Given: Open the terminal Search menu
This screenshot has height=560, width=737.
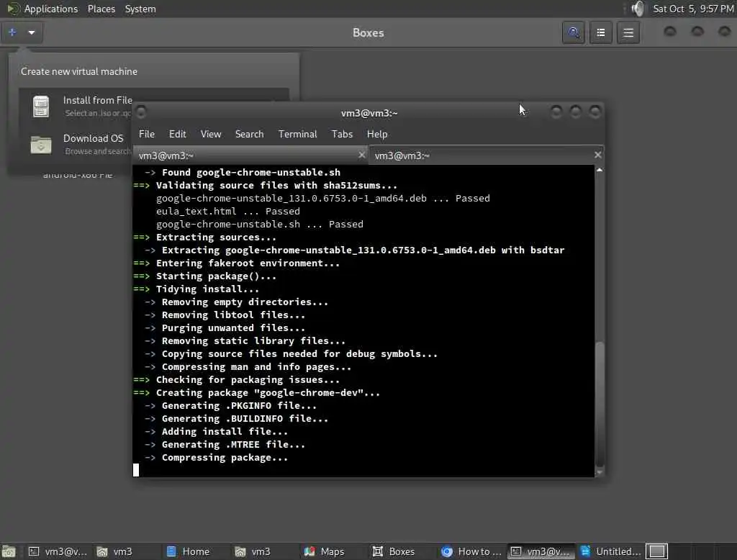Looking at the screenshot, I should (x=249, y=134).
